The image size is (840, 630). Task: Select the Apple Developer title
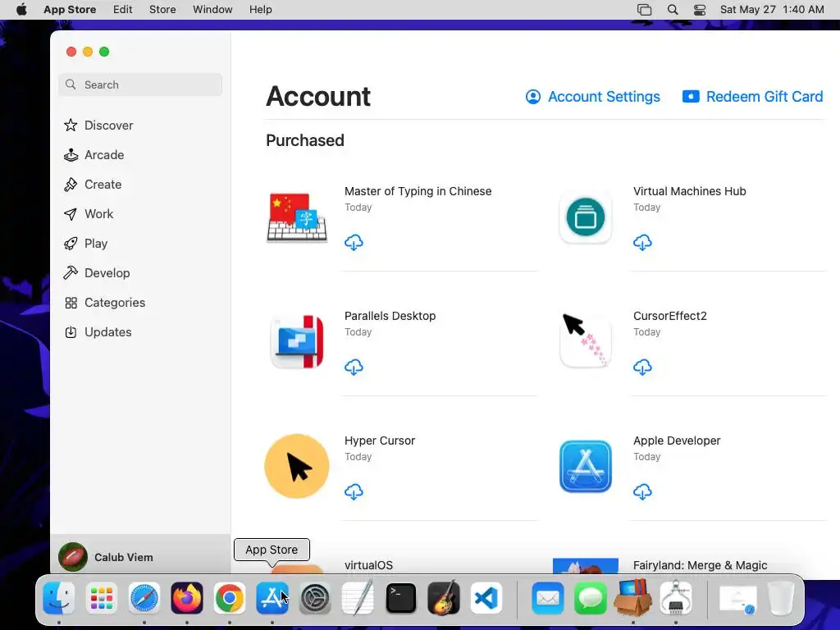pos(677,441)
